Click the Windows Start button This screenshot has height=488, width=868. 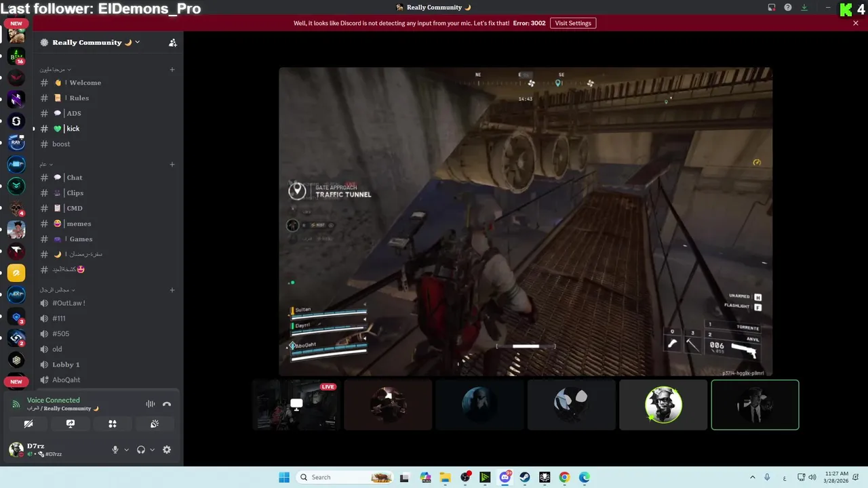pos(284,477)
